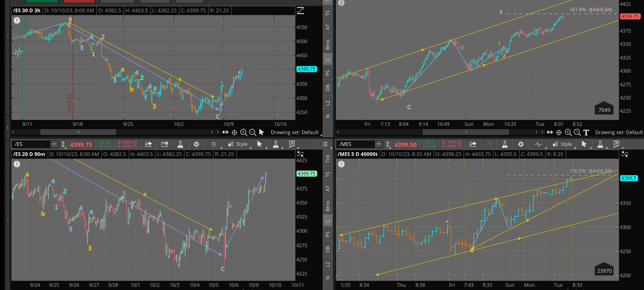The image size is (644, 290).
Task: Zoom in on the top-right chart
Action: coord(568,132)
